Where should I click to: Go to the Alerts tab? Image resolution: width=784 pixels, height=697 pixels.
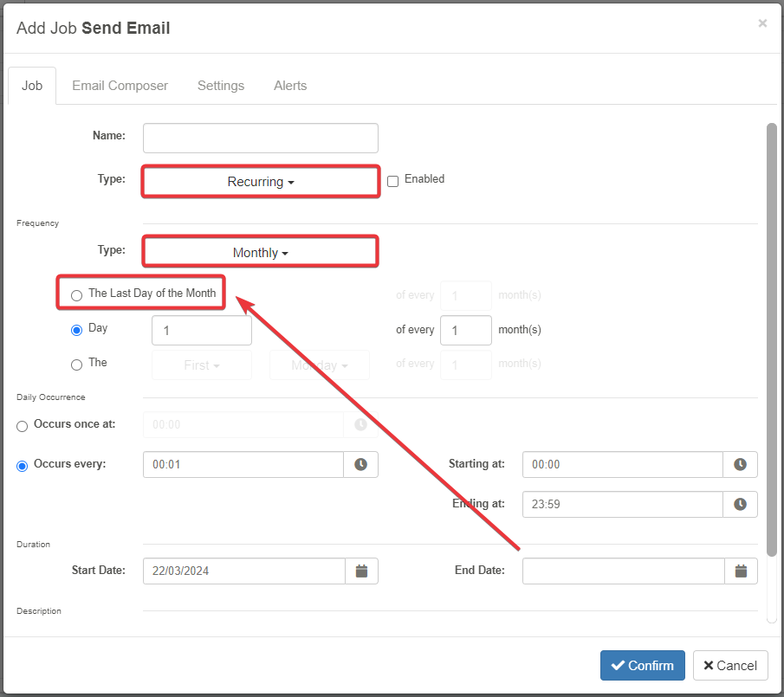[290, 86]
